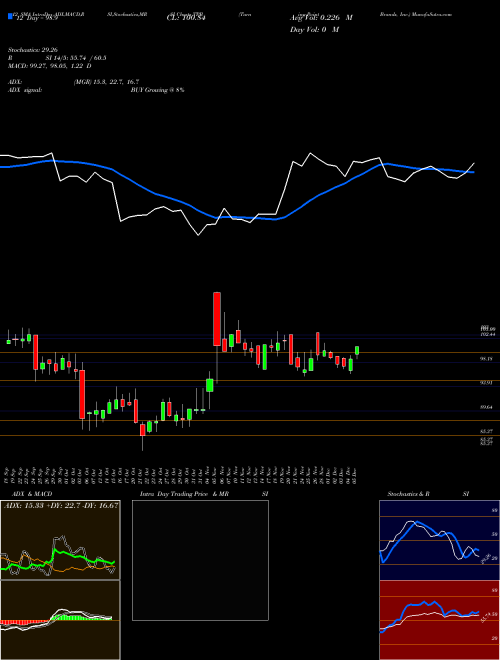Open the MACD histogram chart panel
Image resolution: width=500 pixels, height=660 pixels.
pyautogui.click(x=60, y=620)
